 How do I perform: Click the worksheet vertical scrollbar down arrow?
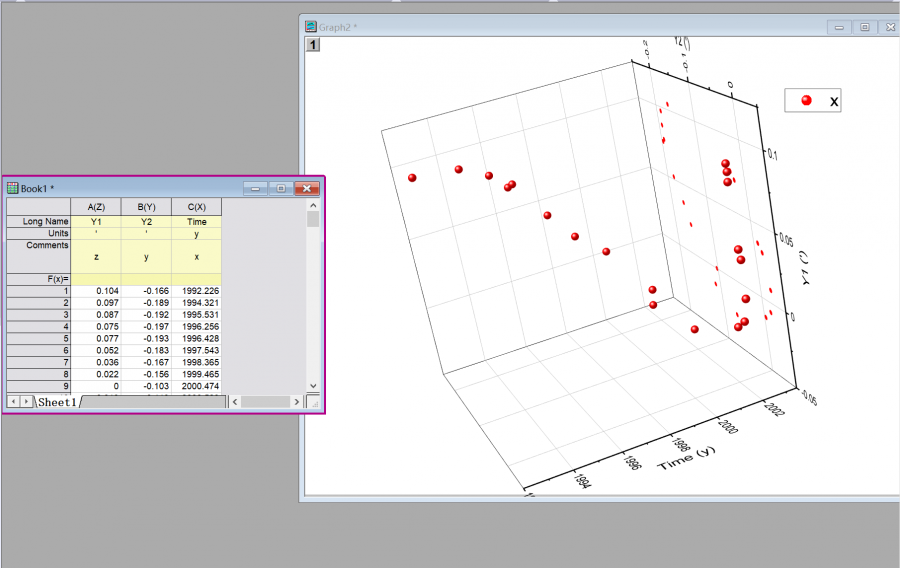(313, 385)
